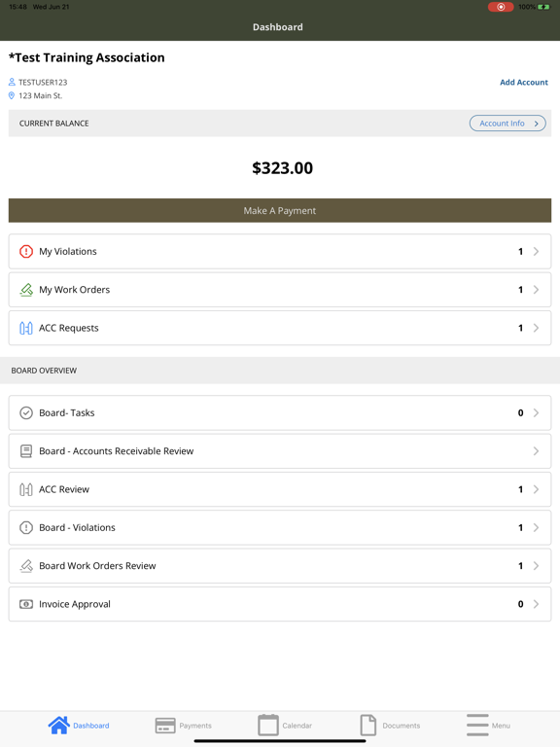
Task: Switch to the Dashboard tab label
Action: pos(91,726)
